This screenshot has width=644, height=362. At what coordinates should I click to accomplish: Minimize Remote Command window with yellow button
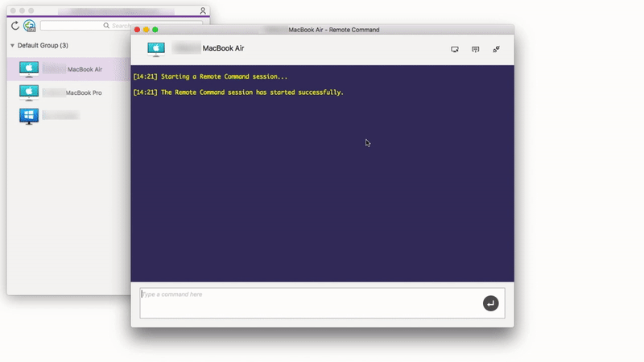click(x=147, y=30)
